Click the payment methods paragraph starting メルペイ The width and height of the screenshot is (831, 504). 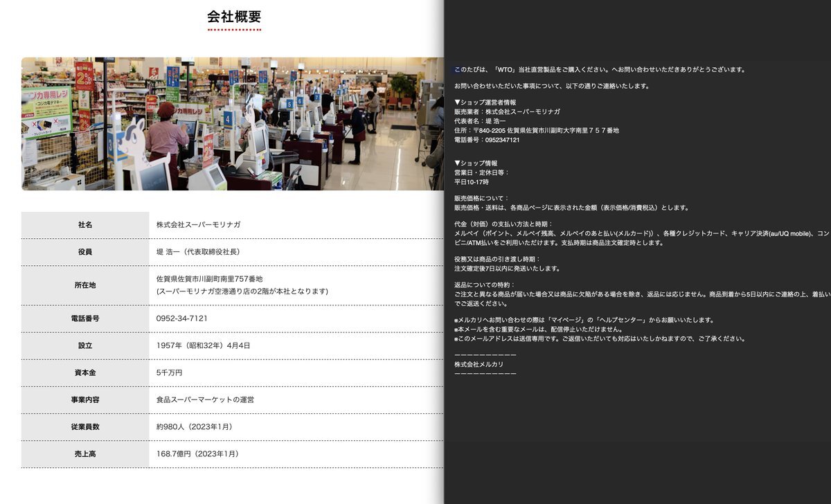642,238
